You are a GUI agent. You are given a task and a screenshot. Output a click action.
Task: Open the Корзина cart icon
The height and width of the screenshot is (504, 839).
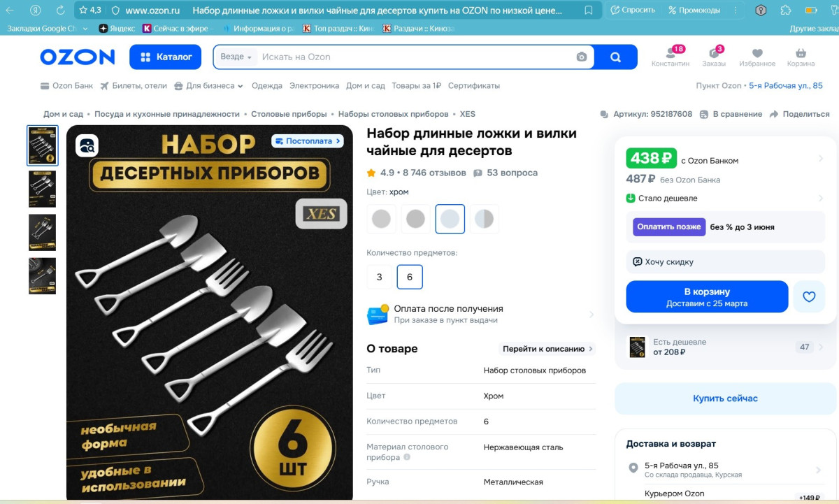(801, 53)
